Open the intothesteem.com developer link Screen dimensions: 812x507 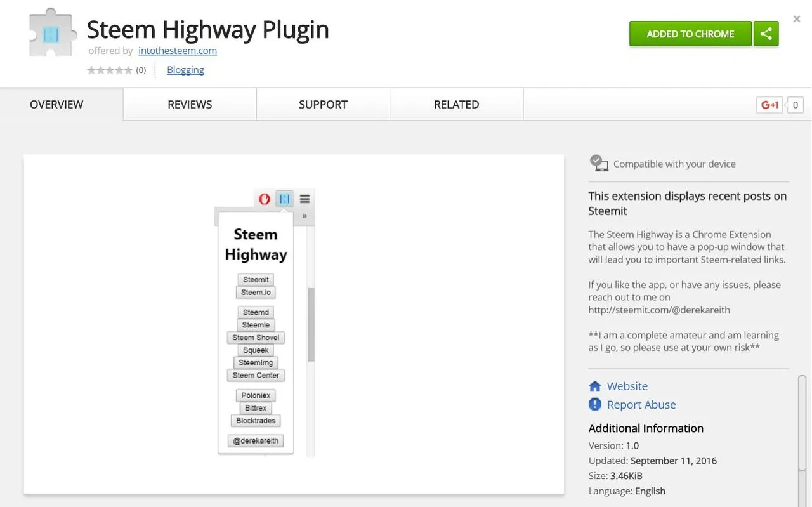[178, 51]
